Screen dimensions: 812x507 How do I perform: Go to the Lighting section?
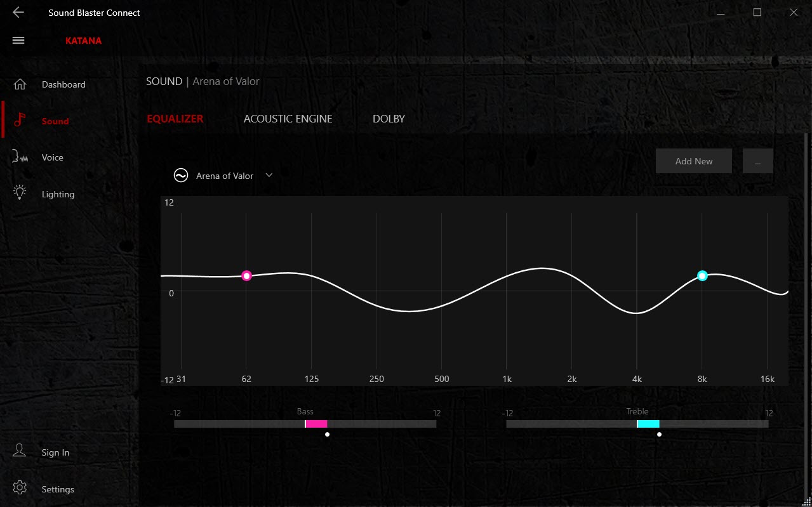[58, 194]
